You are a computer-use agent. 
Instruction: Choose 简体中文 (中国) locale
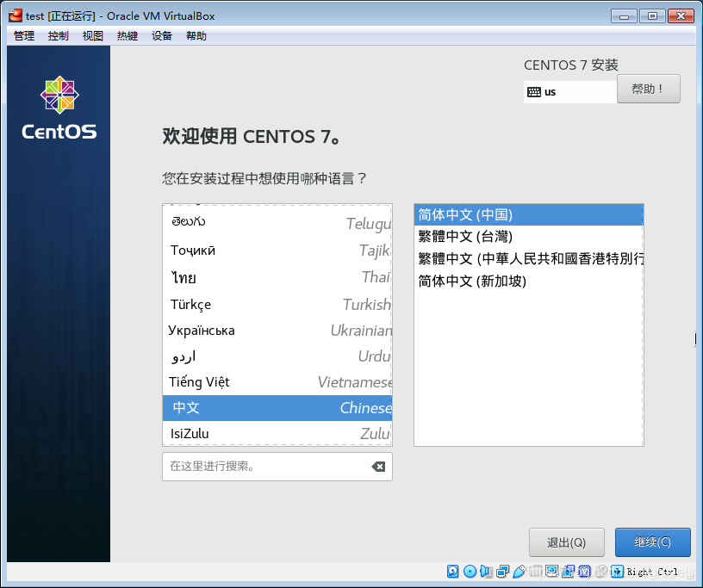tap(529, 214)
